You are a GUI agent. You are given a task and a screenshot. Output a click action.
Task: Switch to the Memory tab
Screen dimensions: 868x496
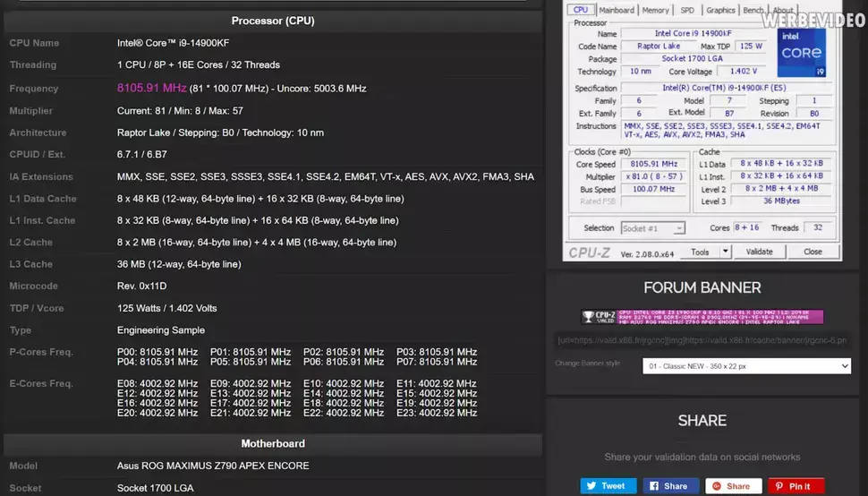655,10
